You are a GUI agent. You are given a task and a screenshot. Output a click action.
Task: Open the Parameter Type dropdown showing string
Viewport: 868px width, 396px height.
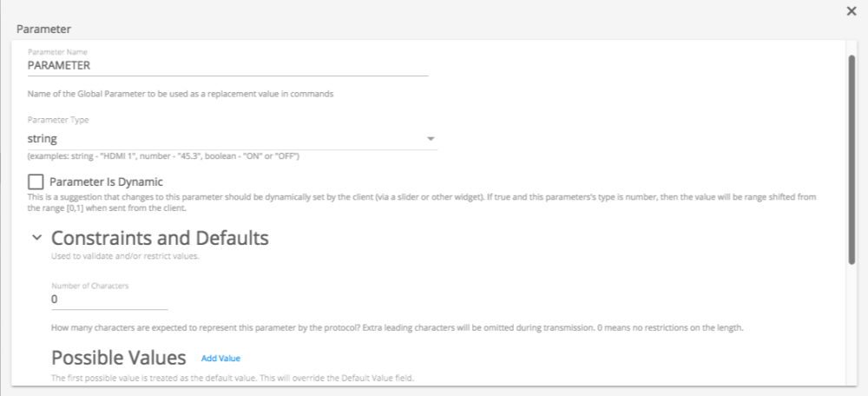pos(226,138)
